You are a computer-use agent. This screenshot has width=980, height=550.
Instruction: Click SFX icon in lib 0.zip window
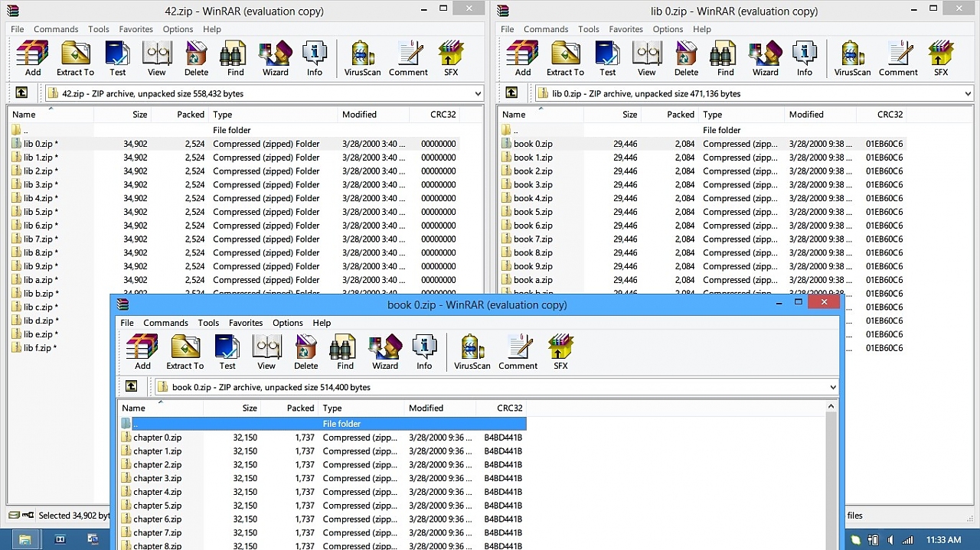point(941,58)
